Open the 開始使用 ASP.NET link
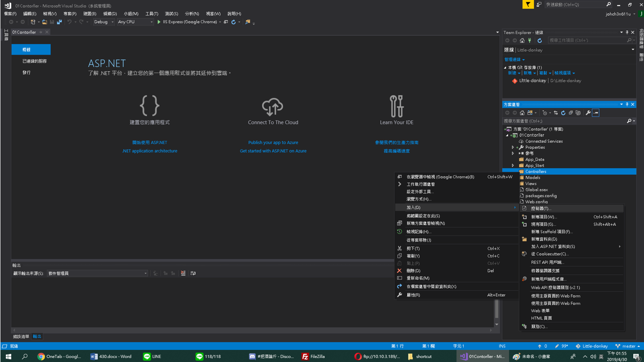The image size is (644, 362). point(149,142)
